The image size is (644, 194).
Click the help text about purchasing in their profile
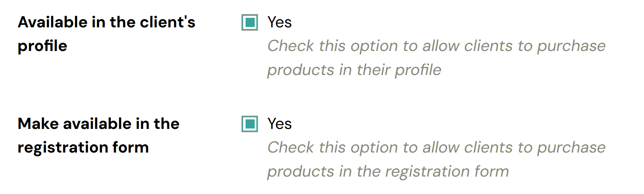(x=436, y=58)
